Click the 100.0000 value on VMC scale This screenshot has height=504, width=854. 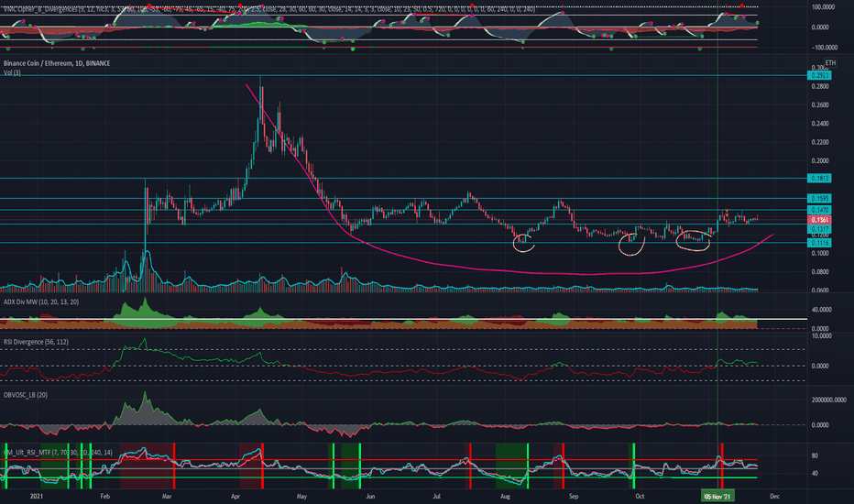point(823,7)
